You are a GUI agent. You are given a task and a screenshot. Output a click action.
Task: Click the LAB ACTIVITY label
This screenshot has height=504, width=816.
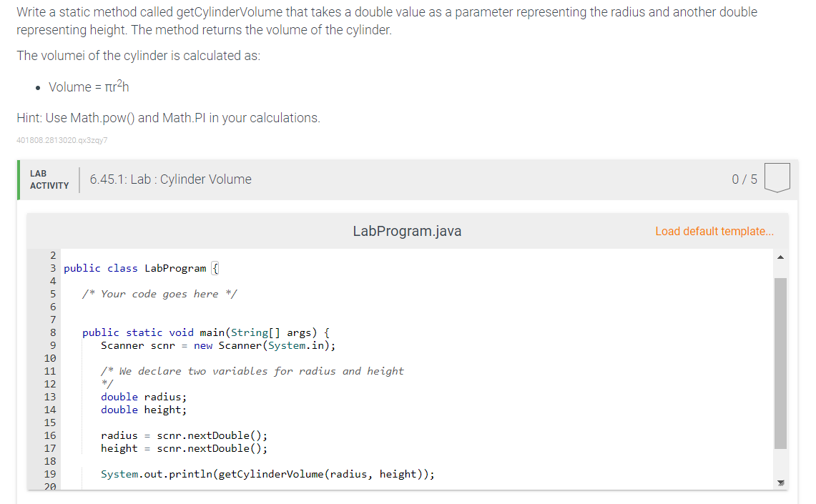(x=49, y=179)
